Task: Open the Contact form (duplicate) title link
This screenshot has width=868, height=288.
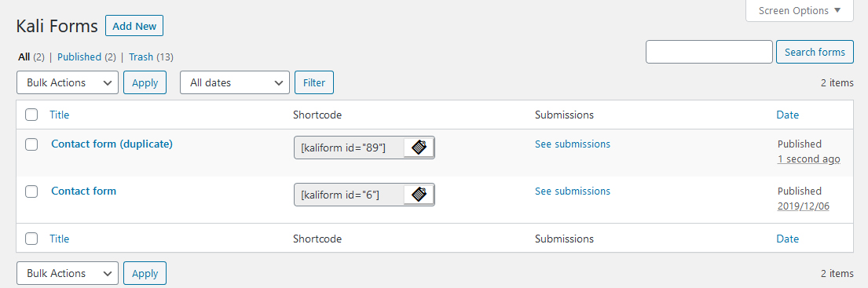Action: [x=112, y=144]
